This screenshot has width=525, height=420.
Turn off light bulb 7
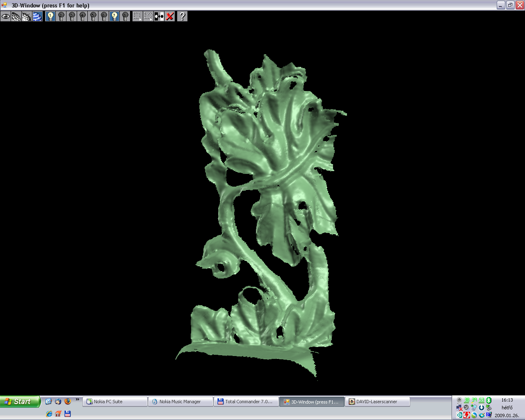[x=114, y=16]
